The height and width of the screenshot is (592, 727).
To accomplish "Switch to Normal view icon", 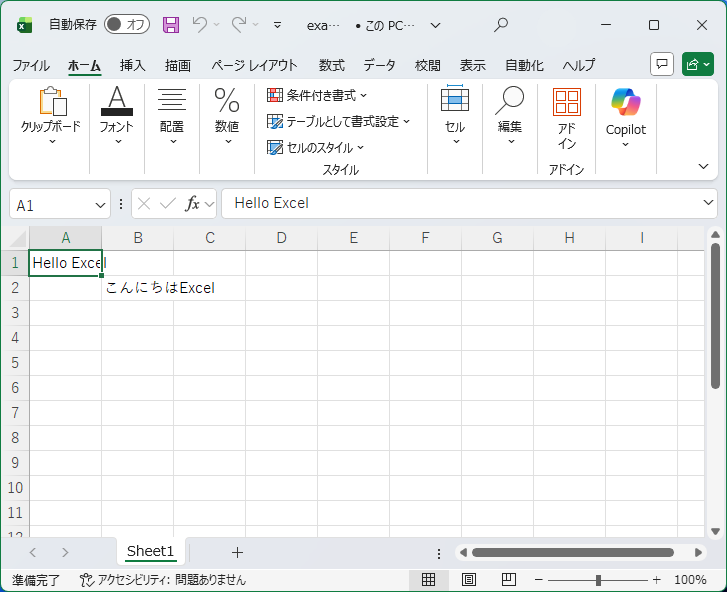I will pyautogui.click(x=428, y=579).
